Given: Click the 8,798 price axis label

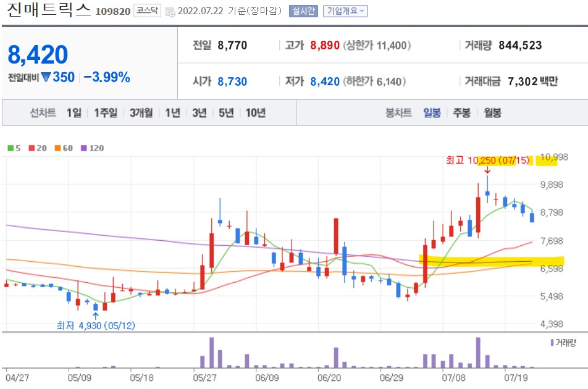Looking at the screenshot, I should [552, 212].
